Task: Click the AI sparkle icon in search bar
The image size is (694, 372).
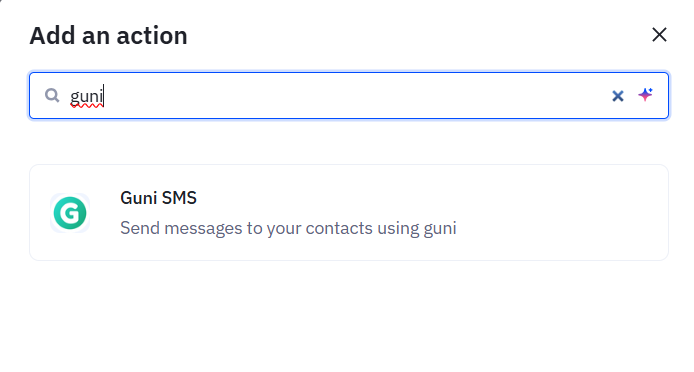Action: coord(645,95)
